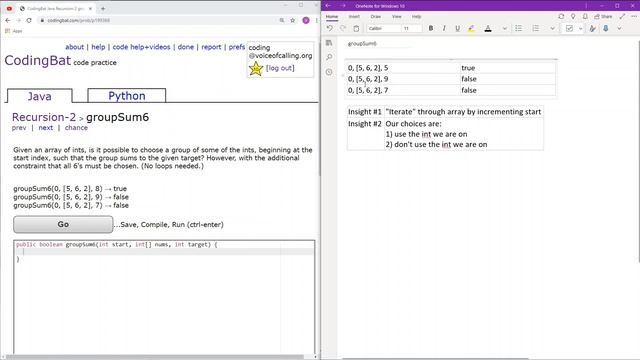640x360 pixels.
Task: Go to the next problem
Action: (45, 128)
